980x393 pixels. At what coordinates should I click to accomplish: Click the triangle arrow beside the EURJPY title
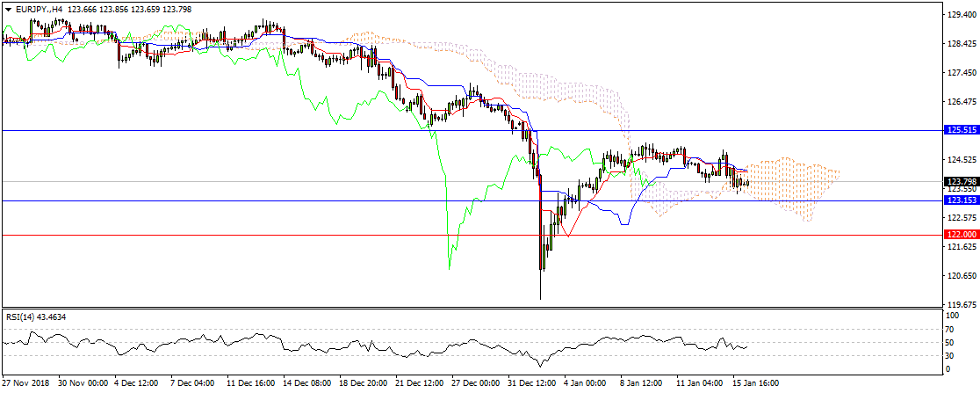[8, 10]
